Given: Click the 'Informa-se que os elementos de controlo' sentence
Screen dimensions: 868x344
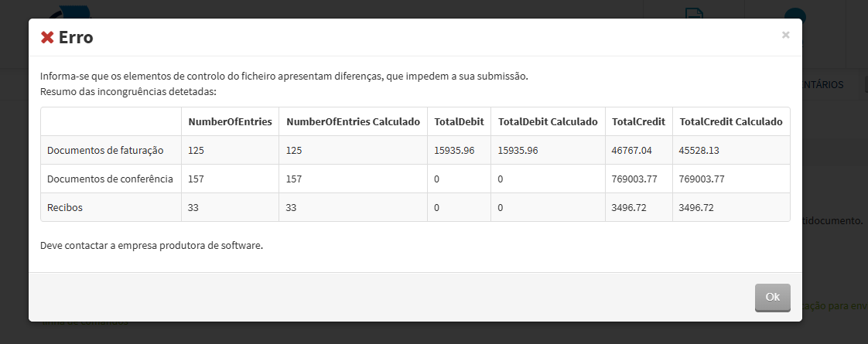Looking at the screenshot, I should point(284,76).
